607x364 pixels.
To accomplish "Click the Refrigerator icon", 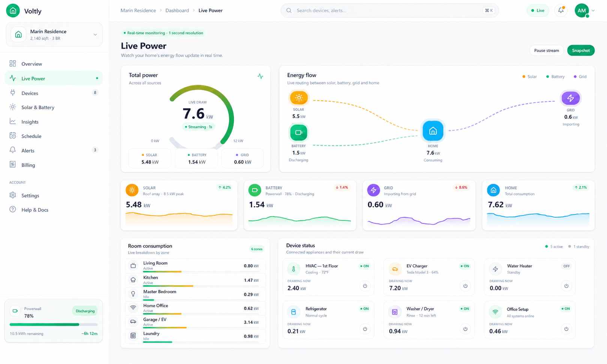I will tap(294, 312).
